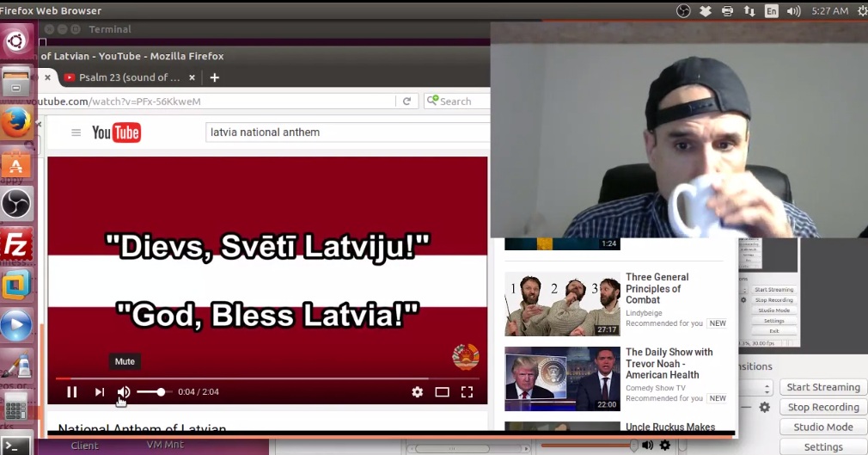Open Ubuntu Software Center from launcher
The image size is (868, 455).
click(x=15, y=164)
